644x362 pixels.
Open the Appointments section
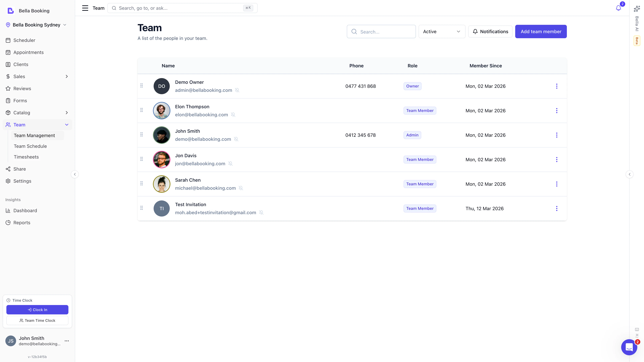[x=29, y=52]
